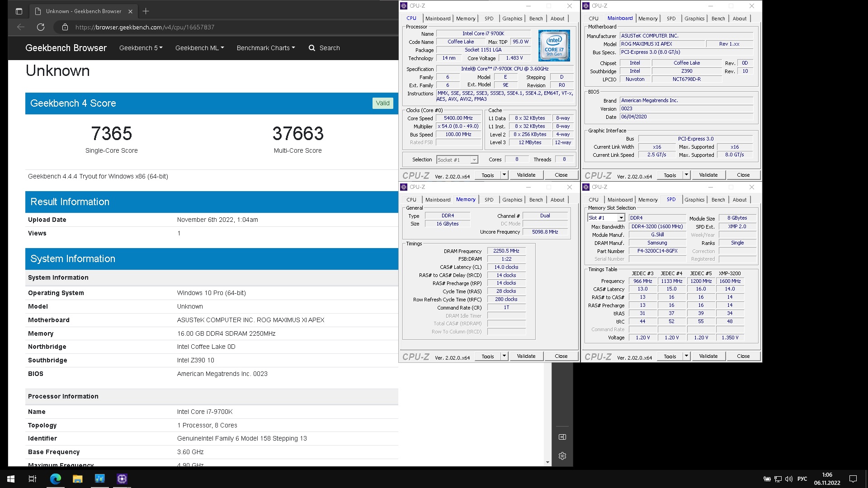Click the CPU-Z title icon of the Mainboard window
Image resolution: width=868 pixels, height=488 pixels.
tap(586, 6)
